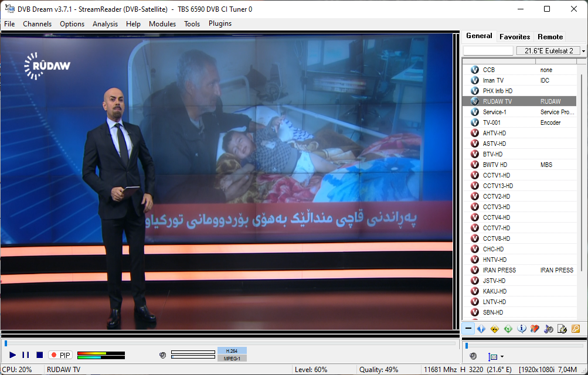This screenshot has height=375, width=588.
Task: Select the LNTV-HD channel
Action: [x=519, y=302]
